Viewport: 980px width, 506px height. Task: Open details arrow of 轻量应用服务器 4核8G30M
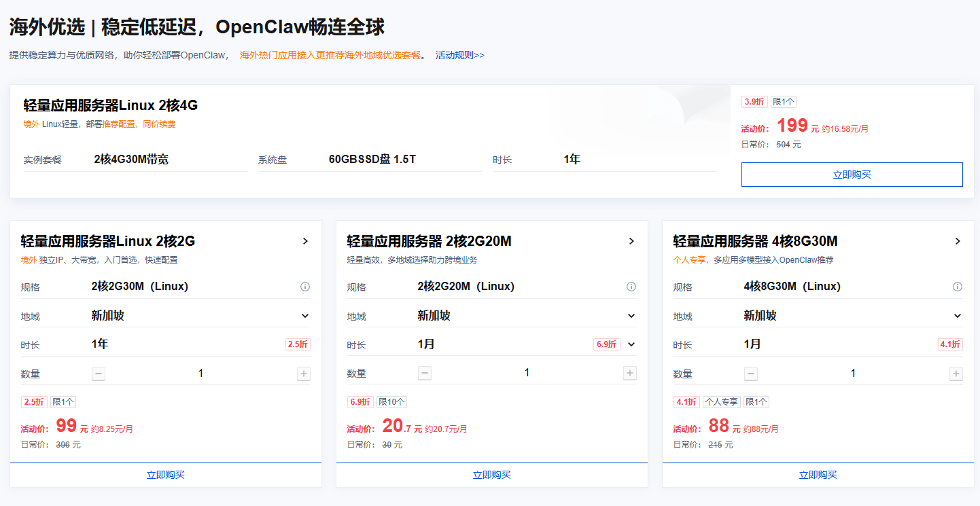tap(958, 241)
